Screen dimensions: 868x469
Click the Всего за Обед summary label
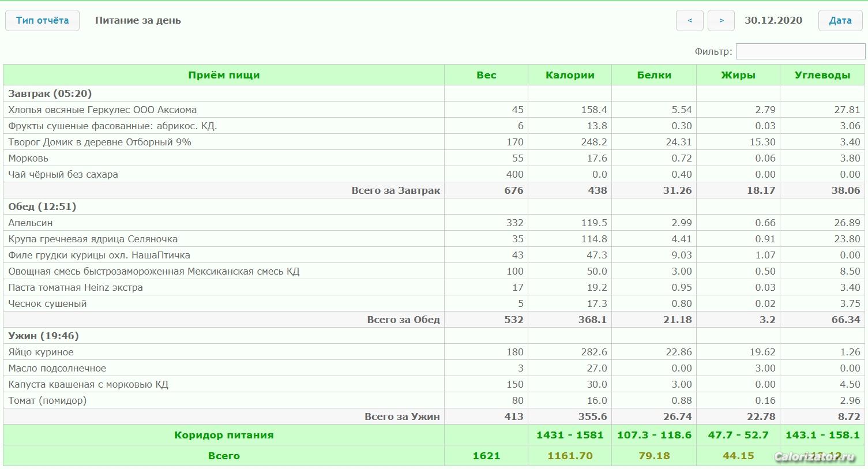tap(403, 320)
